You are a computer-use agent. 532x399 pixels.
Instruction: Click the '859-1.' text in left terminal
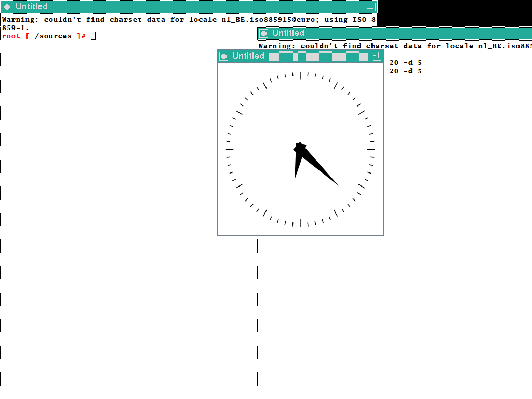[16, 28]
